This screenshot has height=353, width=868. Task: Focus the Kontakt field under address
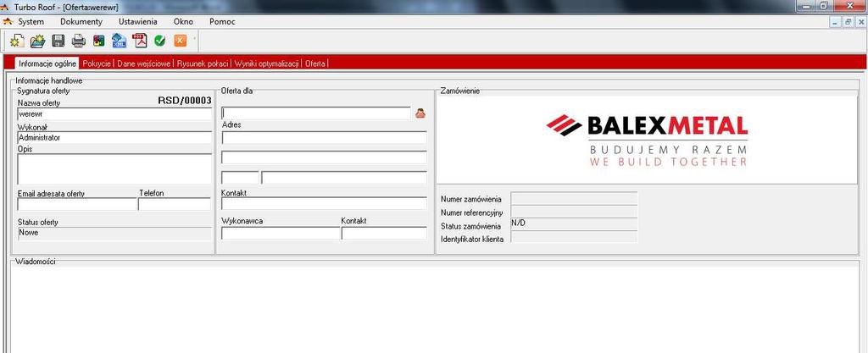(324, 203)
